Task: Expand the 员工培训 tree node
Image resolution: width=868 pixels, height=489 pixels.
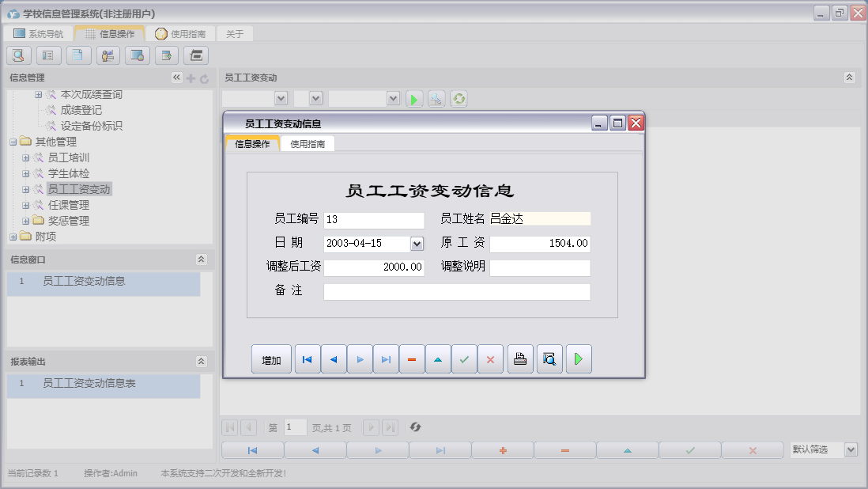Action: (x=26, y=157)
